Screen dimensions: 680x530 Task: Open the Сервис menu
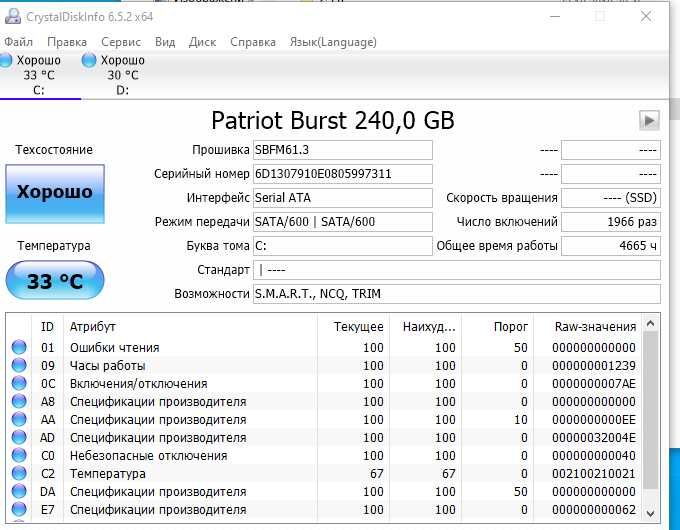click(121, 42)
